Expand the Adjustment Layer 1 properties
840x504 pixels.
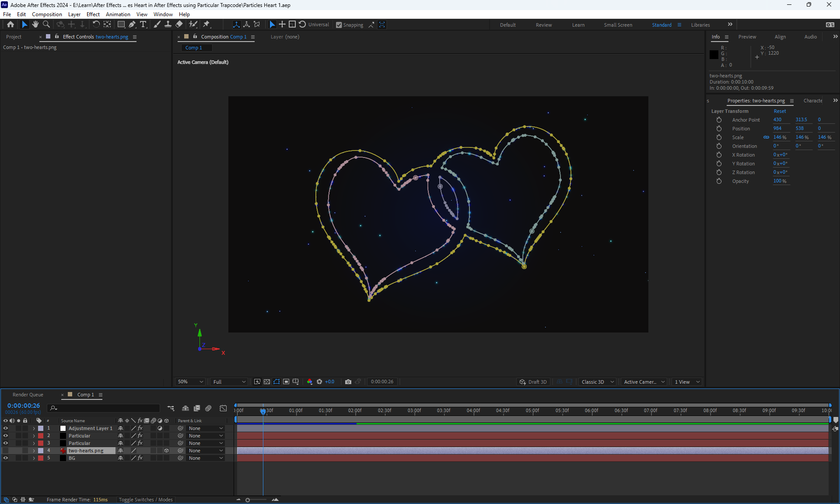(x=34, y=428)
